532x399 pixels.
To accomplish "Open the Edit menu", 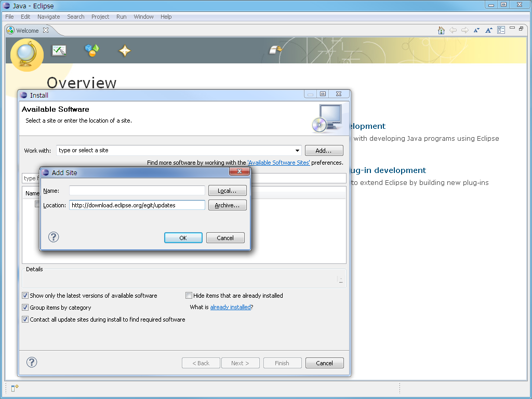I will click(x=25, y=17).
